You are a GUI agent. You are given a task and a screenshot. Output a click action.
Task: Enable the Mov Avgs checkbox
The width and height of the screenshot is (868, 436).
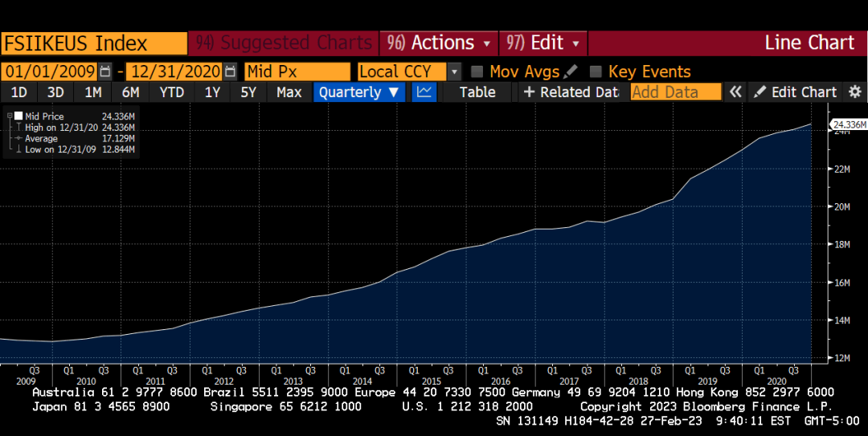pyautogui.click(x=477, y=71)
